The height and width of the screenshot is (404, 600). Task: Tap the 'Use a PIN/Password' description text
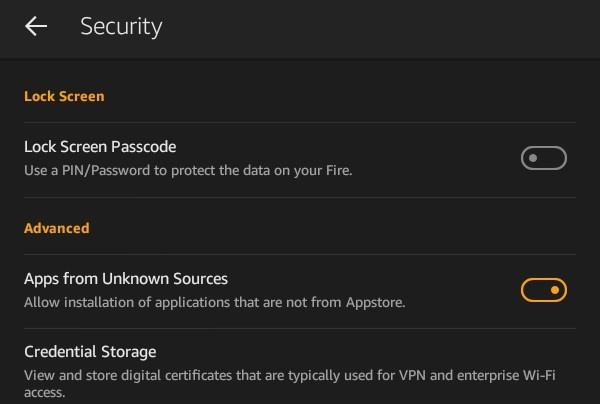pos(188,170)
